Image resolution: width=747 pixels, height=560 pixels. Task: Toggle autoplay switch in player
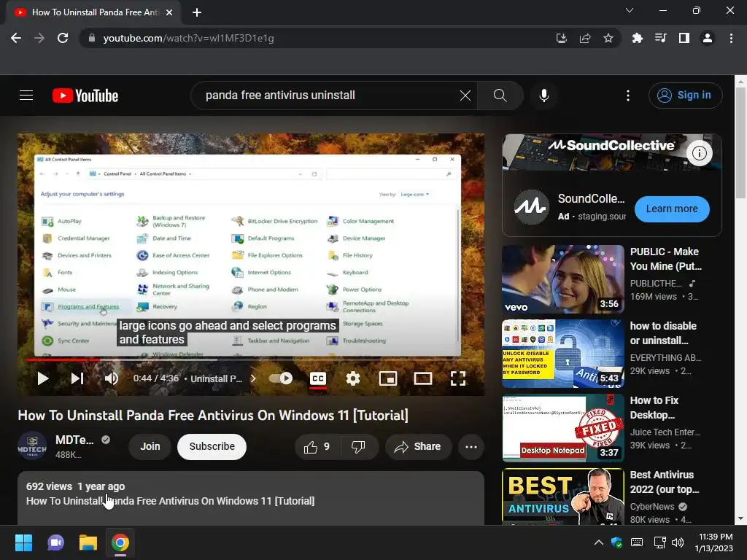pyautogui.click(x=281, y=378)
